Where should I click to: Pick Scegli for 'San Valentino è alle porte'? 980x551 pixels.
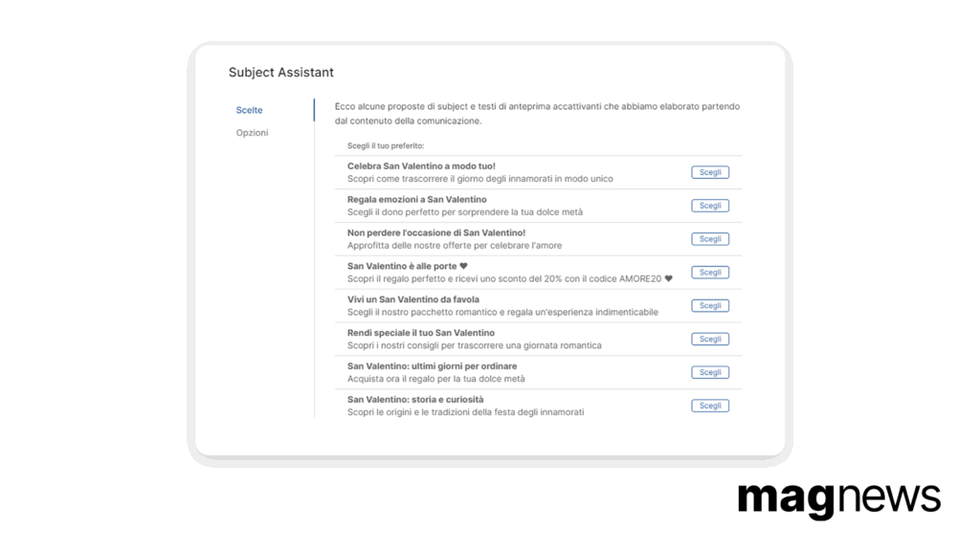tap(710, 273)
